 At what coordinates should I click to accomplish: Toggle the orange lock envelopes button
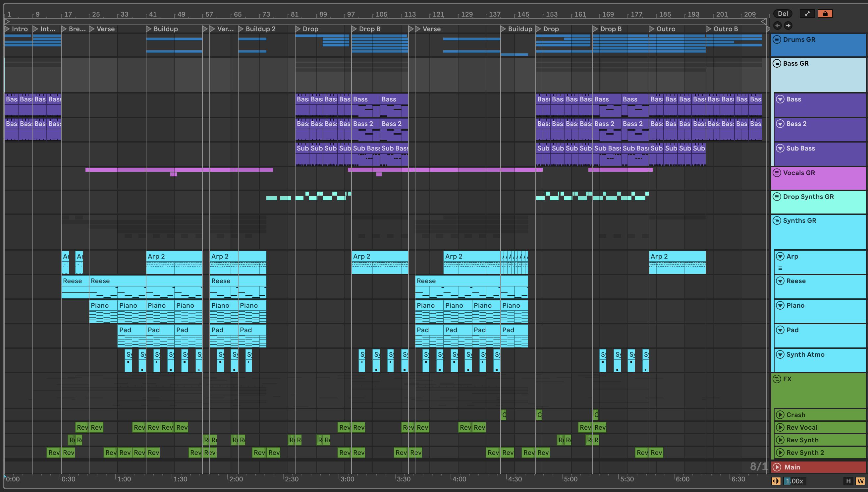click(825, 14)
